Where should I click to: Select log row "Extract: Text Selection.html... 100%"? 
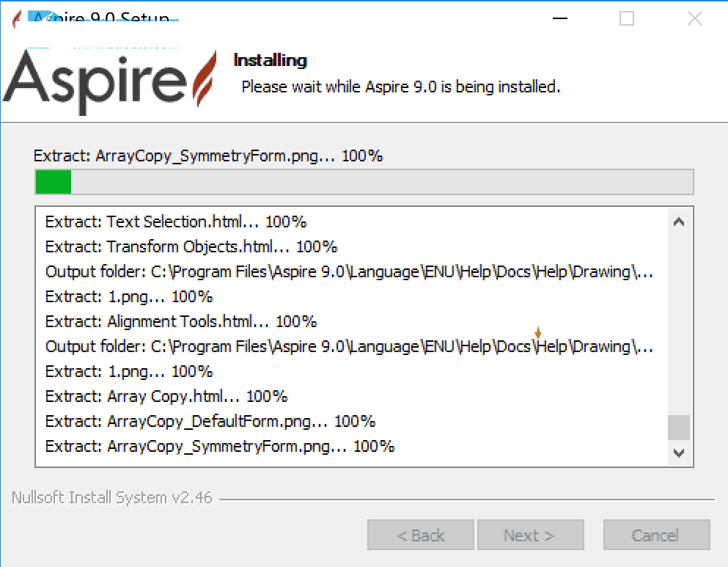pyautogui.click(x=176, y=222)
